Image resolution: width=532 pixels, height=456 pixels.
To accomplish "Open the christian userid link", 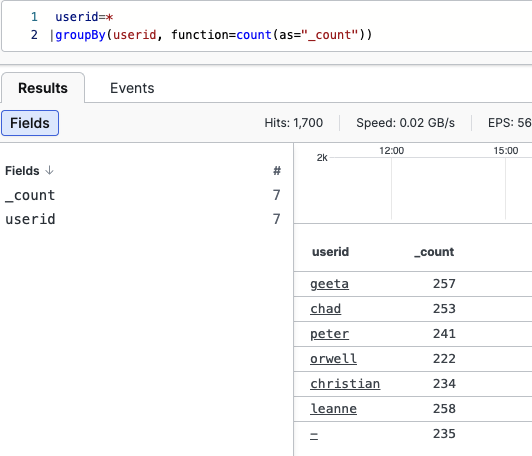I will point(345,384).
